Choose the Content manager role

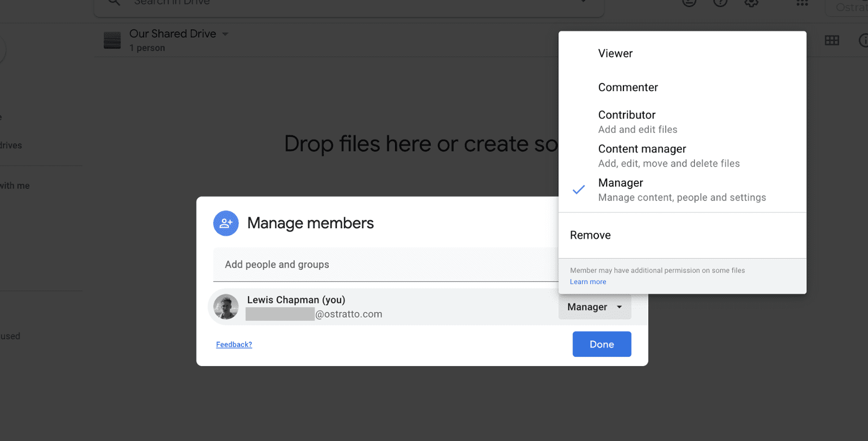coord(642,149)
